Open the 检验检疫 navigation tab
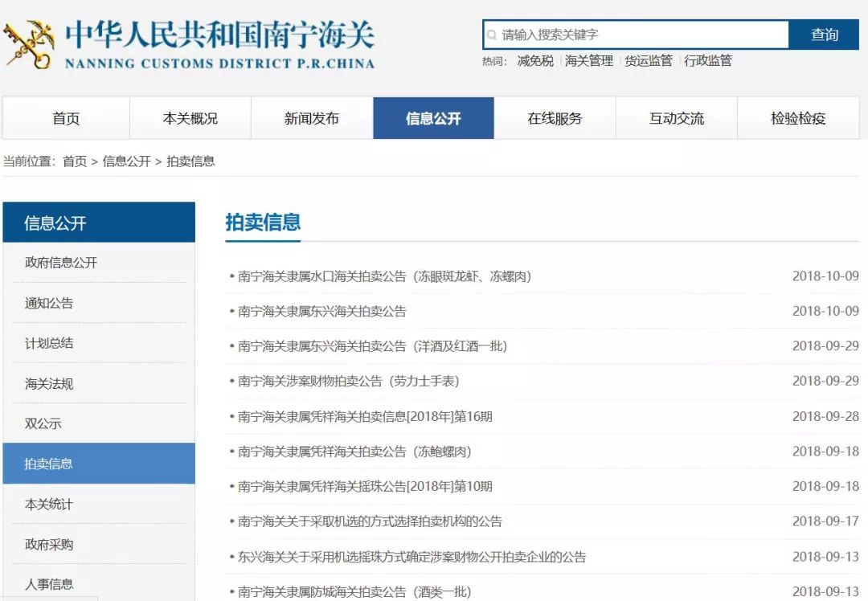Image resolution: width=868 pixels, height=601 pixels. (798, 118)
